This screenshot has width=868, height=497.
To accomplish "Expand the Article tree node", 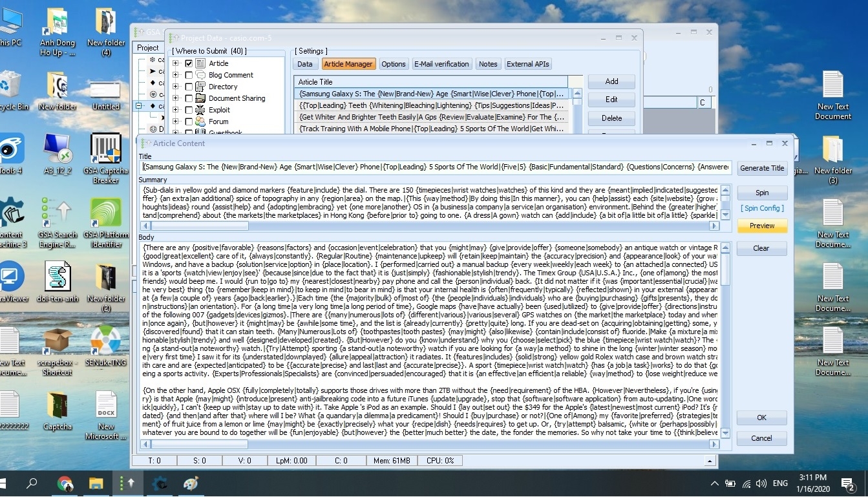I will click(x=175, y=63).
